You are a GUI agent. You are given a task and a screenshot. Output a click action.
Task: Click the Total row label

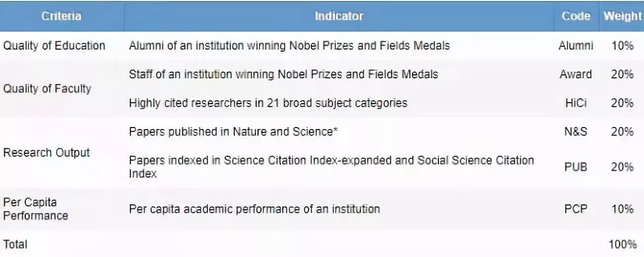15,244
